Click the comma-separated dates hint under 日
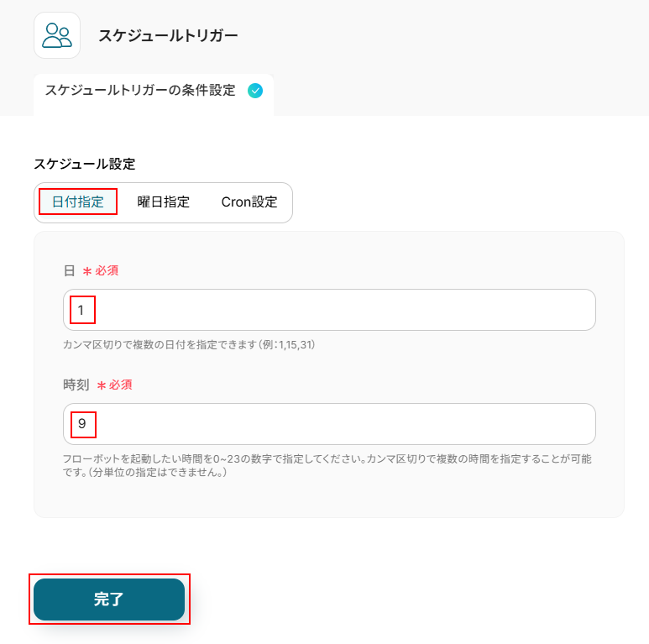The height and width of the screenshot is (644, 649). pos(189,345)
